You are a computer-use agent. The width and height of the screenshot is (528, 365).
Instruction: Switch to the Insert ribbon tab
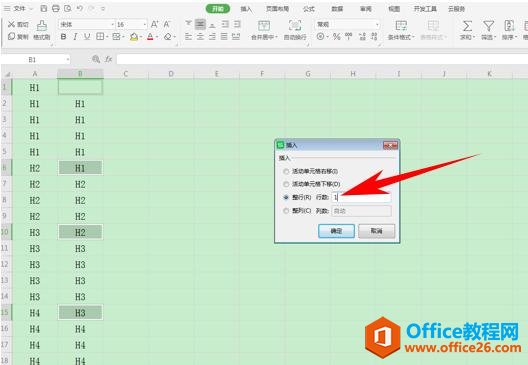click(x=246, y=9)
